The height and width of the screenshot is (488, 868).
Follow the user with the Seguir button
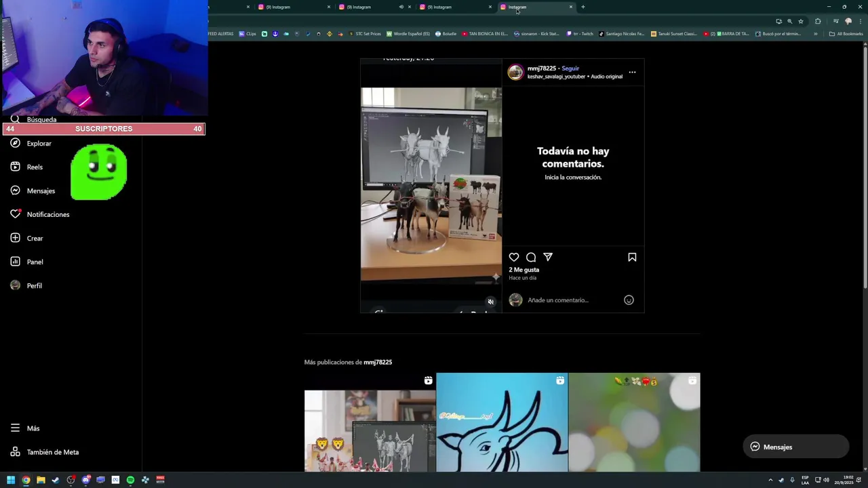570,68
